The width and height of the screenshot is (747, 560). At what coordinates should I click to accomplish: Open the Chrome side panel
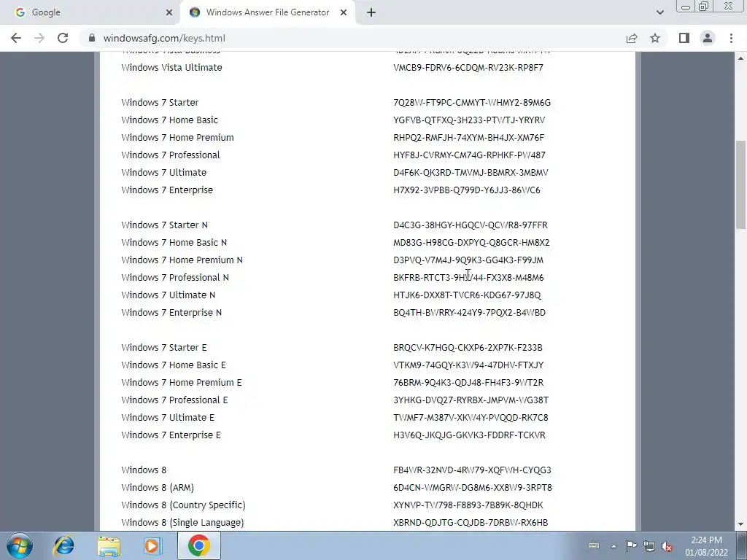(684, 38)
